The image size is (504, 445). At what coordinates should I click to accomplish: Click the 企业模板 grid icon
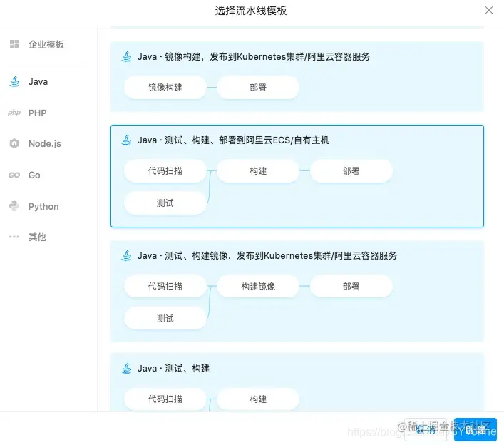point(14,44)
